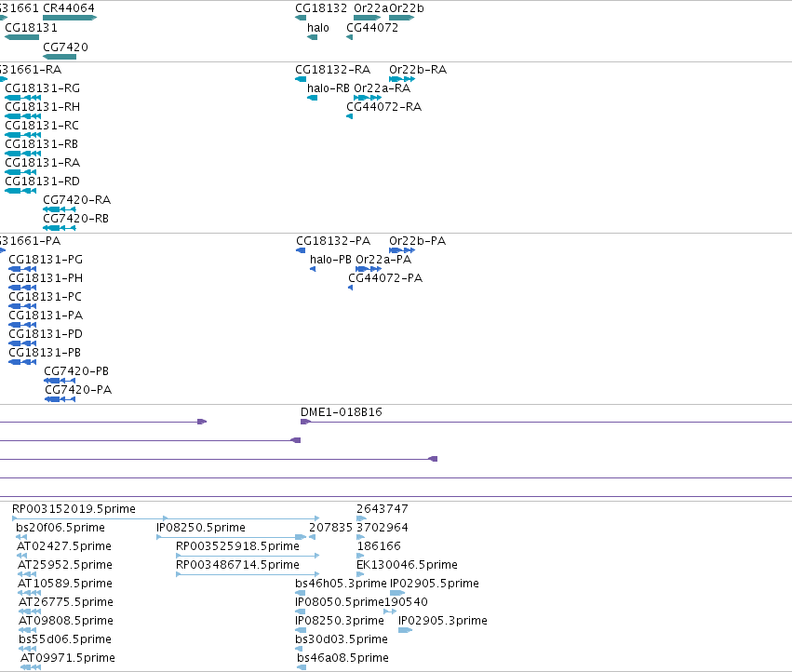Click EST IP08250.3prime
Image resolution: width=792 pixels, height=672 pixels.
coord(340,621)
